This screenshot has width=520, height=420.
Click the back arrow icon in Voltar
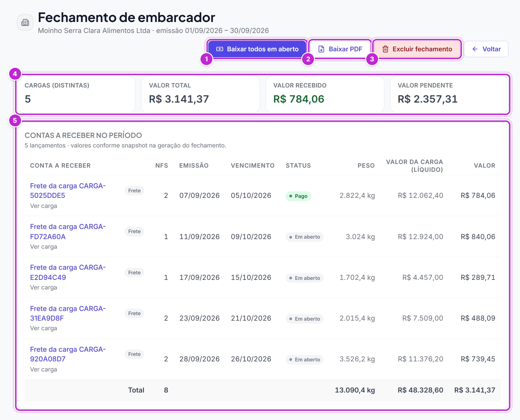pyautogui.click(x=475, y=49)
